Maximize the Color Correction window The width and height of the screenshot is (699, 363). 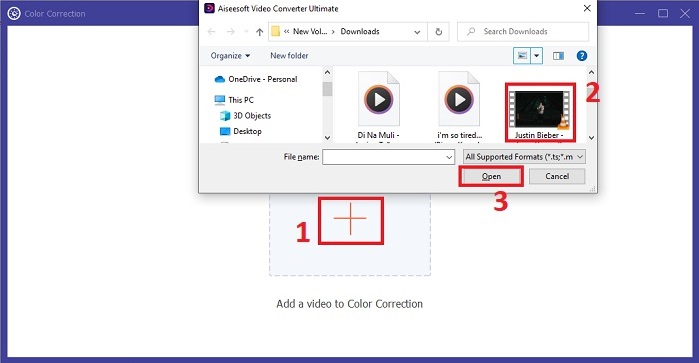(x=663, y=13)
